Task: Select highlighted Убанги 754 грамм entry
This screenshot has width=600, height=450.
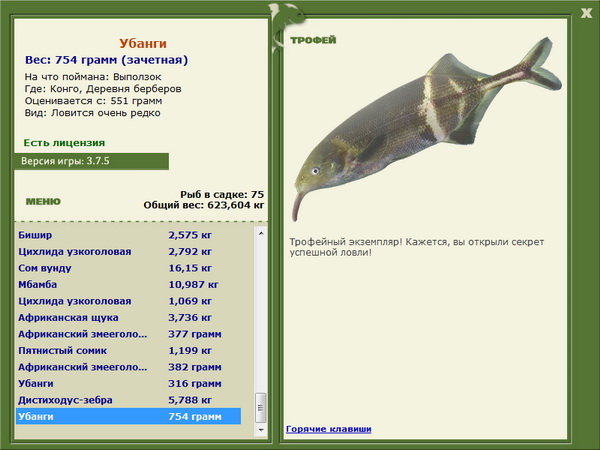Action: pyautogui.click(x=129, y=416)
